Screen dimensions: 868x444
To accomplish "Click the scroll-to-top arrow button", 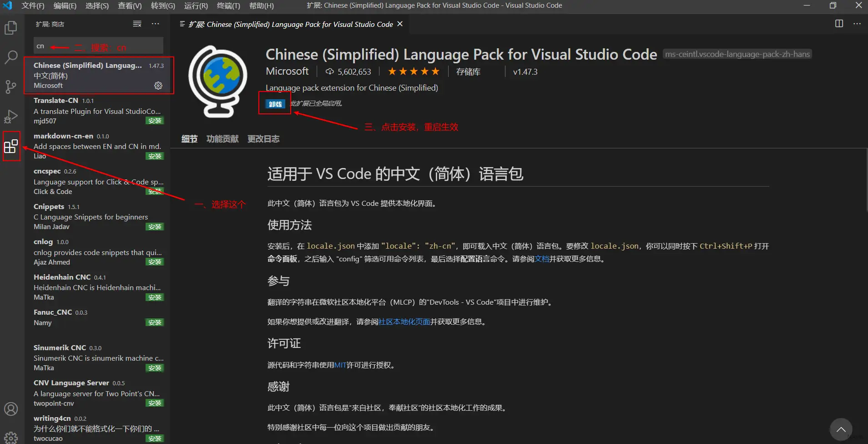I will click(x=841, y=429).
